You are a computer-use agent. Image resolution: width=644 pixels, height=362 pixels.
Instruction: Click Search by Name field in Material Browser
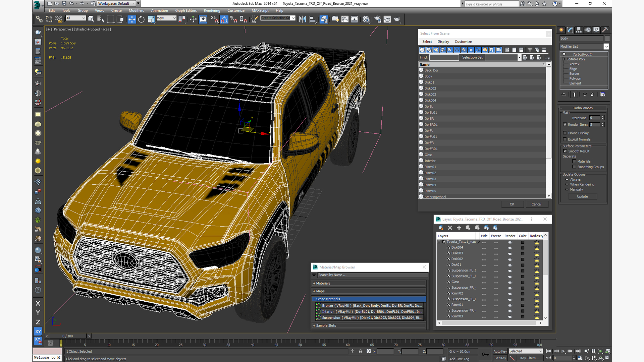[372, 275]
